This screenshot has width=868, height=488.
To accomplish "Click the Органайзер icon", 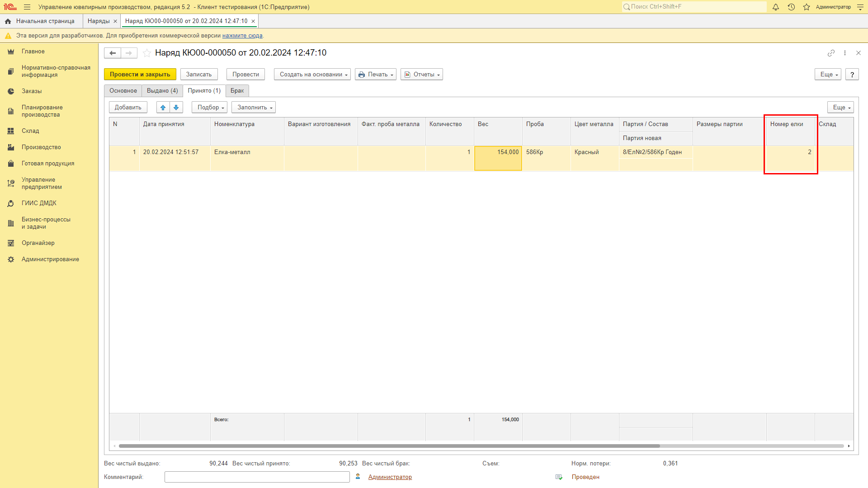I will pos(11,243).
